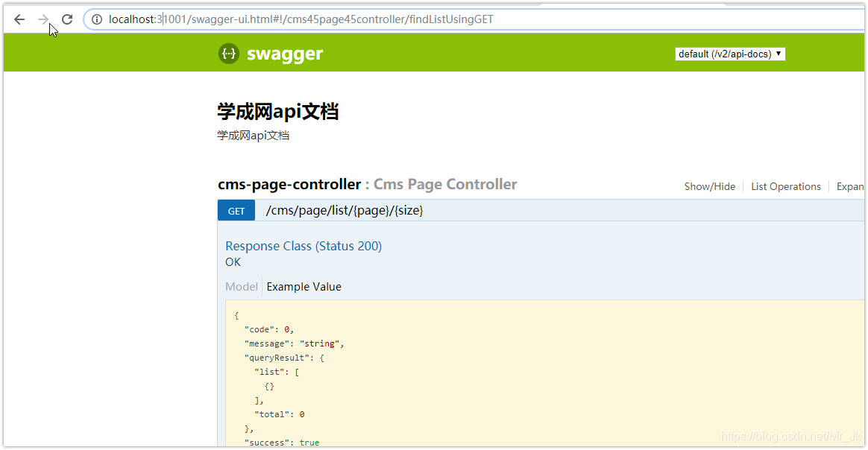Click the 学成网api文档 main heading

tap(278, 112)
